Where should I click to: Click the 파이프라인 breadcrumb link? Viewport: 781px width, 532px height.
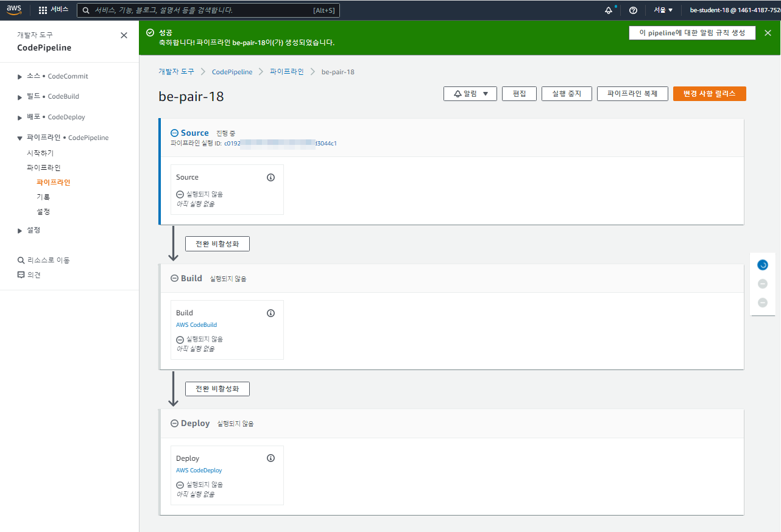(x=287, y=71)
